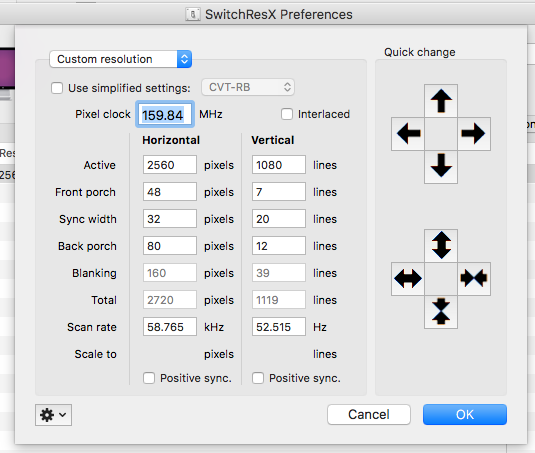This screenshot has width=535, height=453.
Task: Click the Front porch row label
Action: [85, 192]
